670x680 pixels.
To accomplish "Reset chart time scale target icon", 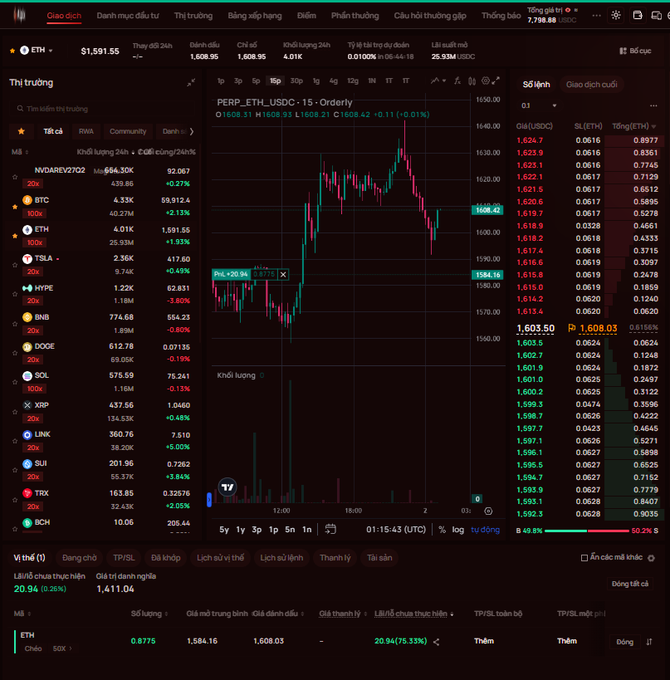I will (488, 511).
